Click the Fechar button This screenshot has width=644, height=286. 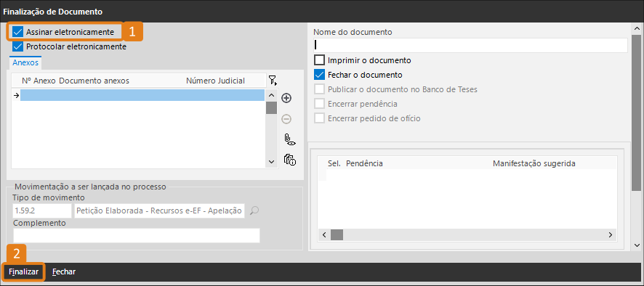64,271
